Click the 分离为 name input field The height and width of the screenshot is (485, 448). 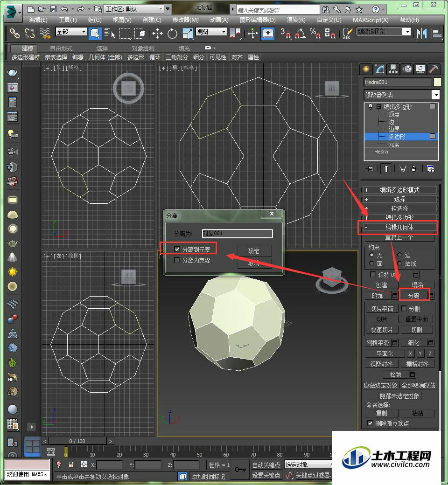237,233
